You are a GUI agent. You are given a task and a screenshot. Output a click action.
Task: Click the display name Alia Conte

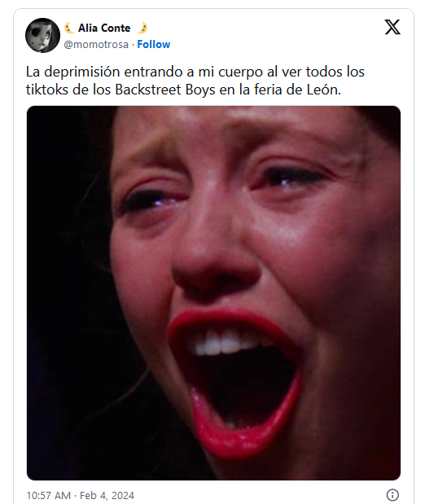pyautogui.click(x=104, y=28)
